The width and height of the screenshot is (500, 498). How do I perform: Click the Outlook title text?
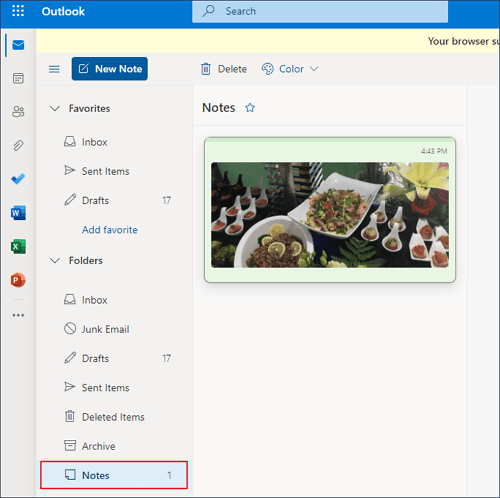click(63, 11)
